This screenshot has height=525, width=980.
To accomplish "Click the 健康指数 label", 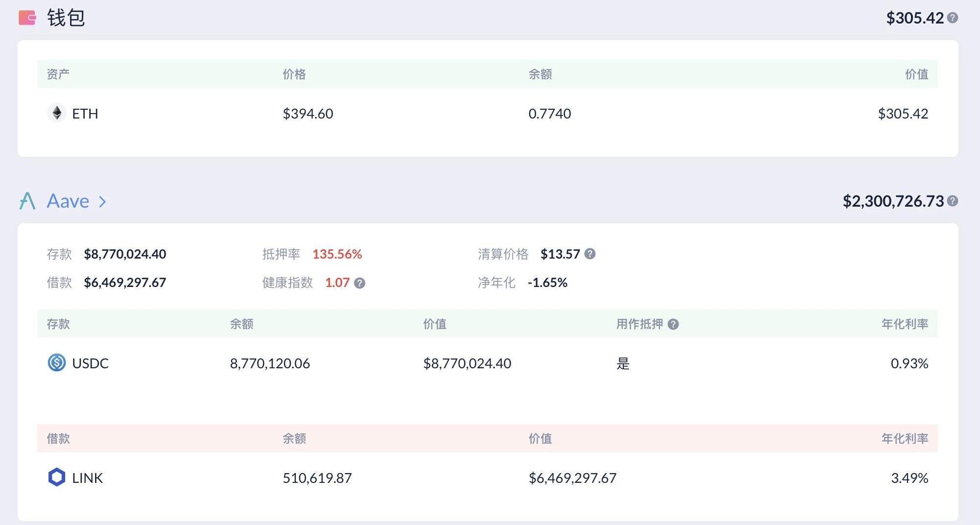I will [288, 283].
